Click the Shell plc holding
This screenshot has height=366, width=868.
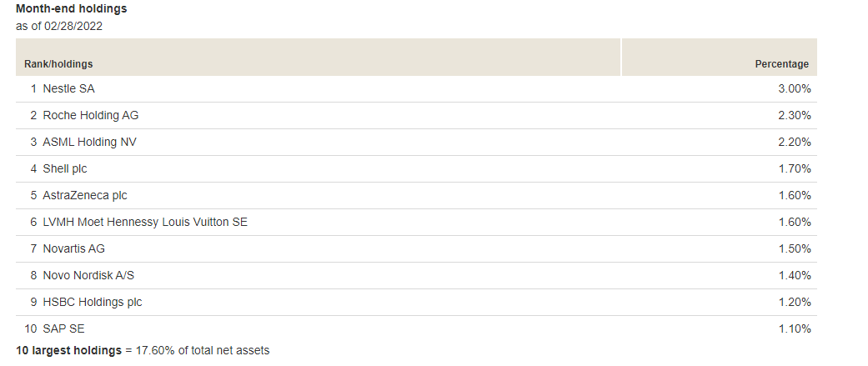click(x=64, y=169)
